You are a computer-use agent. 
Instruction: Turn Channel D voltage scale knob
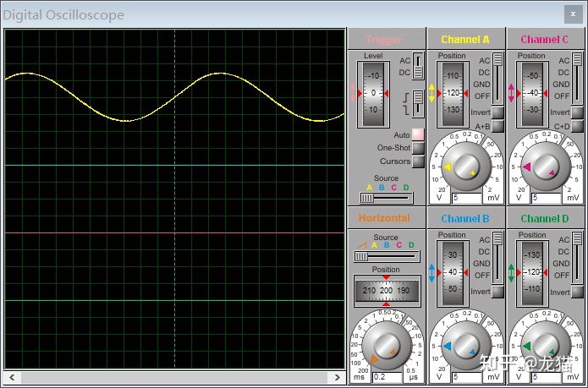click(x=546, y=346)
